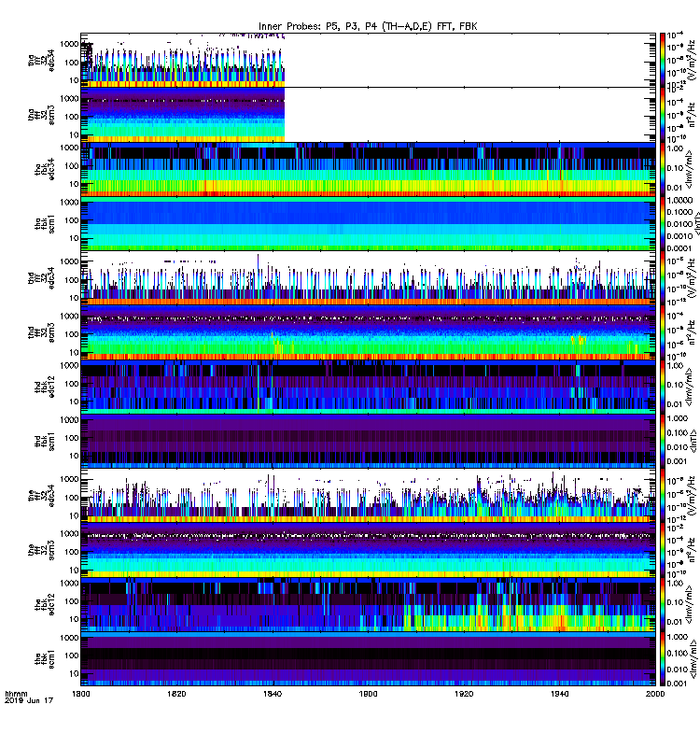Click the color bar beside tha fff scm3 panel
The image size is (700, 747).
click(x=662, y=114)
